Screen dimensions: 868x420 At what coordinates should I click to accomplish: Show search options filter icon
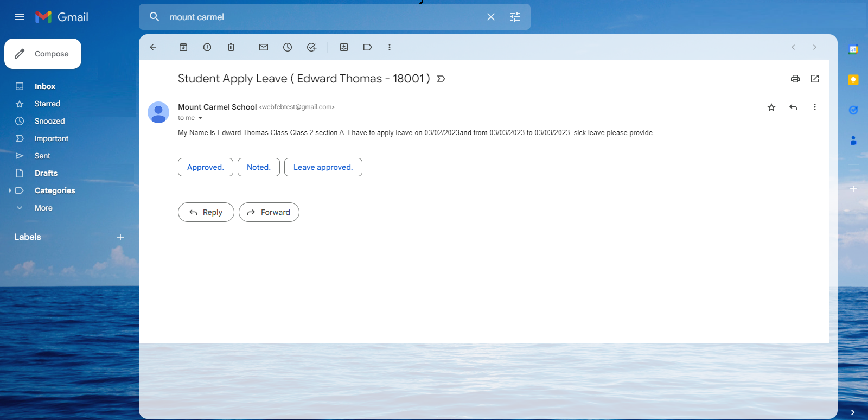click(514, 17)
